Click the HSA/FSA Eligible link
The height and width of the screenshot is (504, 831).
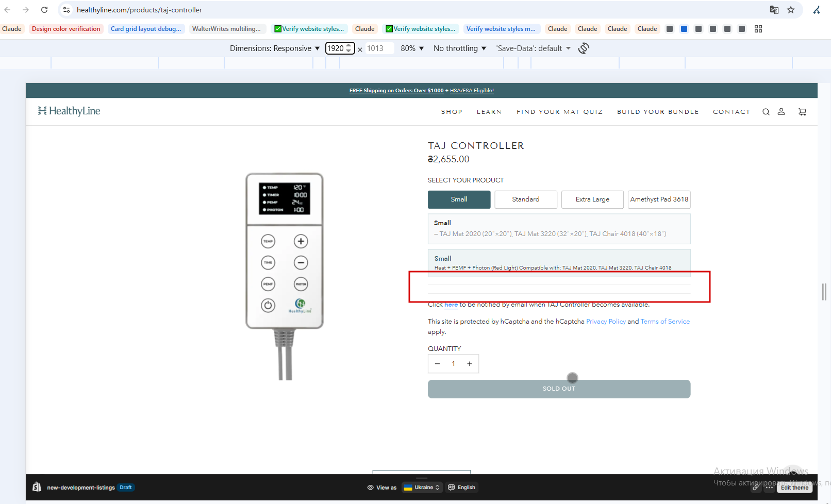coord(472,91)
